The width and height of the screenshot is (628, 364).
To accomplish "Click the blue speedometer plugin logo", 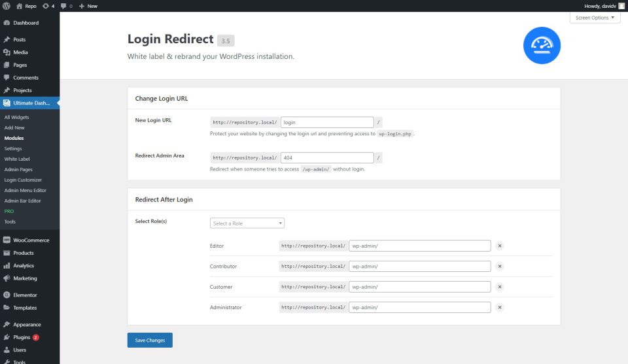I will [x=542, y=45].
